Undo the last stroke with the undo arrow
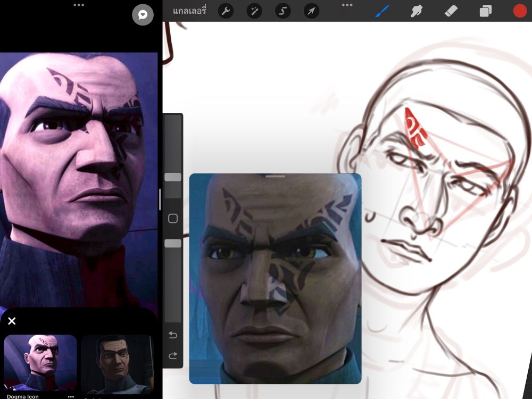This screenshot has width=532, height=399. [173, 335]
